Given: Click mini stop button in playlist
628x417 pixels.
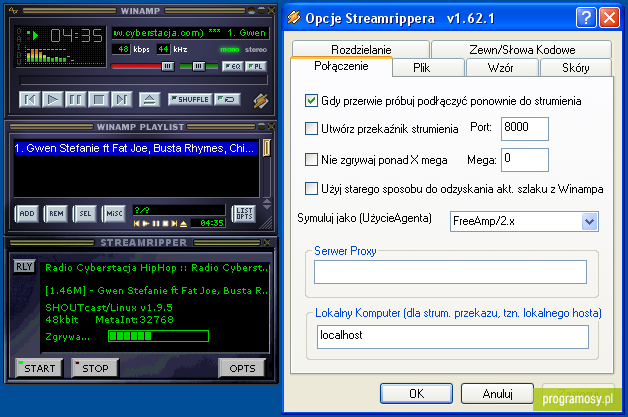Looking at the screenshot, I should point(165,224).
